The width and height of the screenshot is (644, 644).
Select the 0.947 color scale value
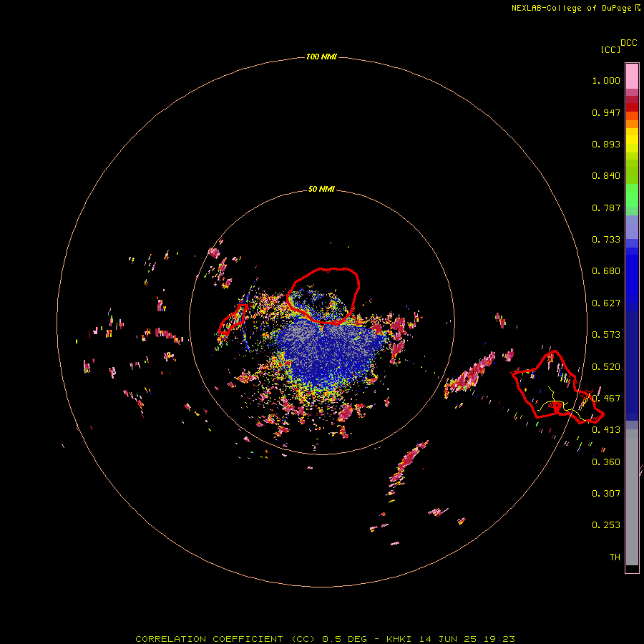point(606,112)
